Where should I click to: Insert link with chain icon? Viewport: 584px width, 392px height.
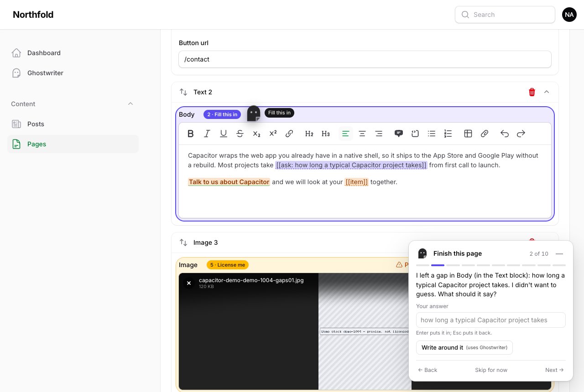coord(289,134)
